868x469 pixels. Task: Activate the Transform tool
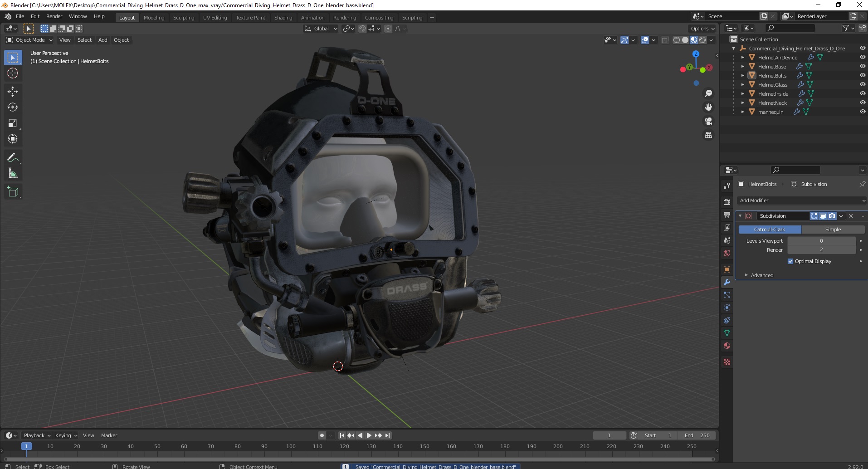[13, 139]
